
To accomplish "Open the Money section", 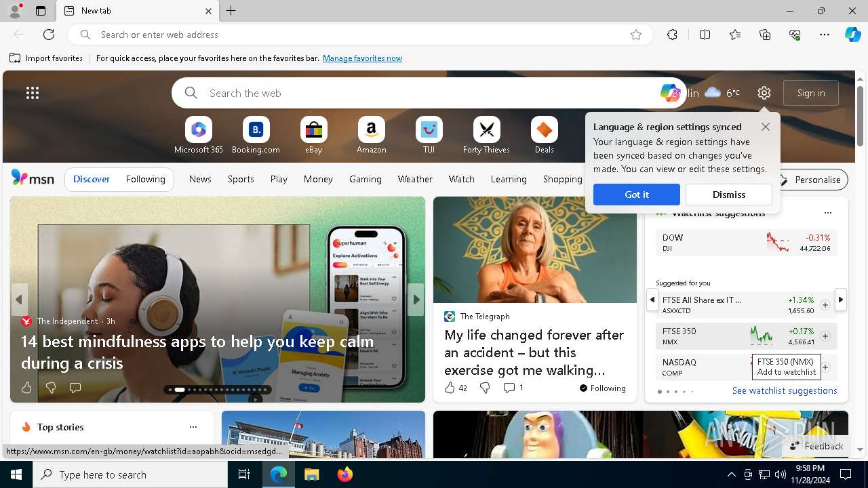I will click(318, 179).
